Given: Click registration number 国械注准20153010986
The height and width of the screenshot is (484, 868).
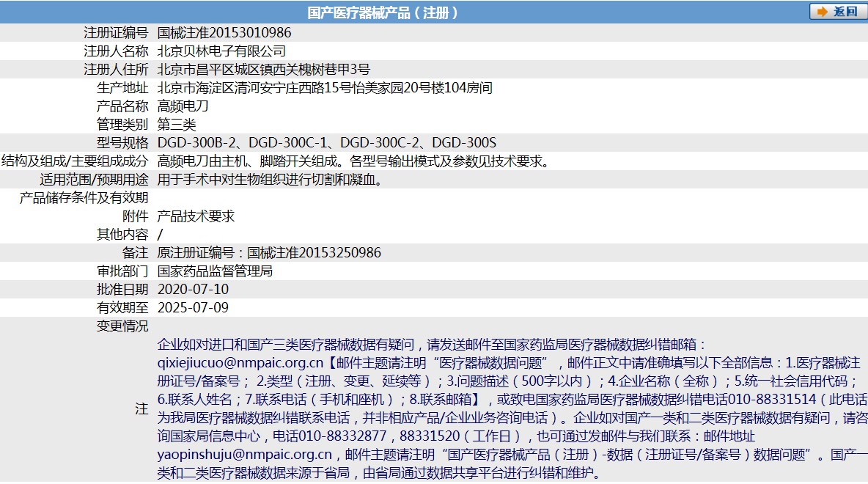Looking at the screenshot, I should pos(224,33).
